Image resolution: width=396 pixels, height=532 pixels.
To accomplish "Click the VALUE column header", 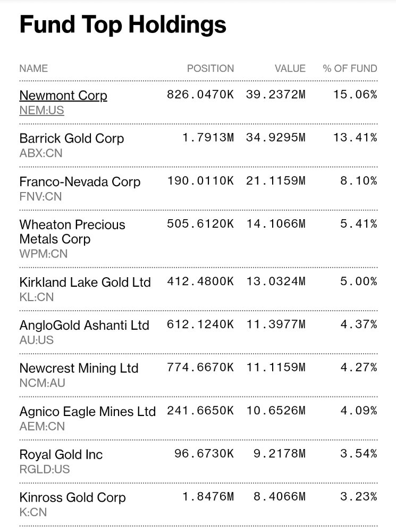I will click(x=290, y=69).
